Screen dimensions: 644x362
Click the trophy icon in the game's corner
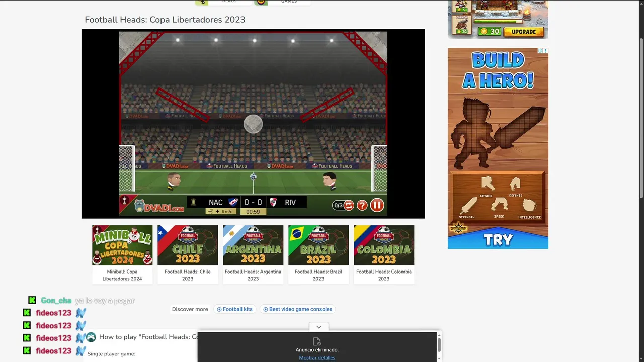124,201
